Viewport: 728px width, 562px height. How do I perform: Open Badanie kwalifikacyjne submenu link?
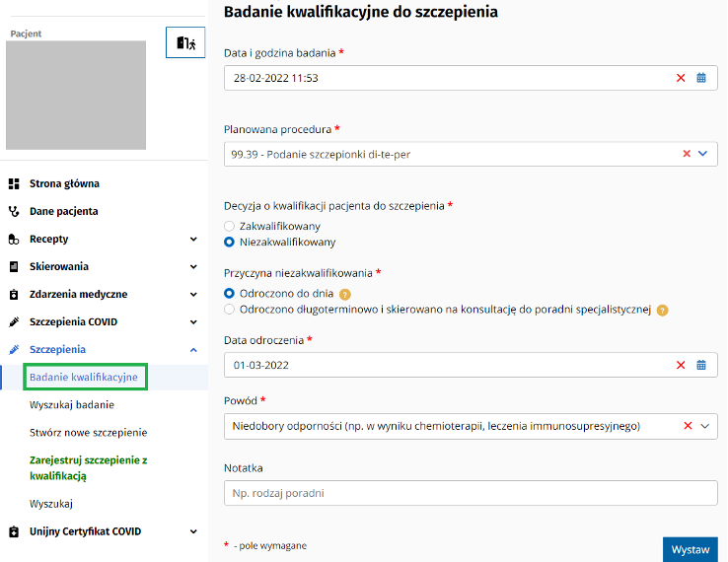84,378
